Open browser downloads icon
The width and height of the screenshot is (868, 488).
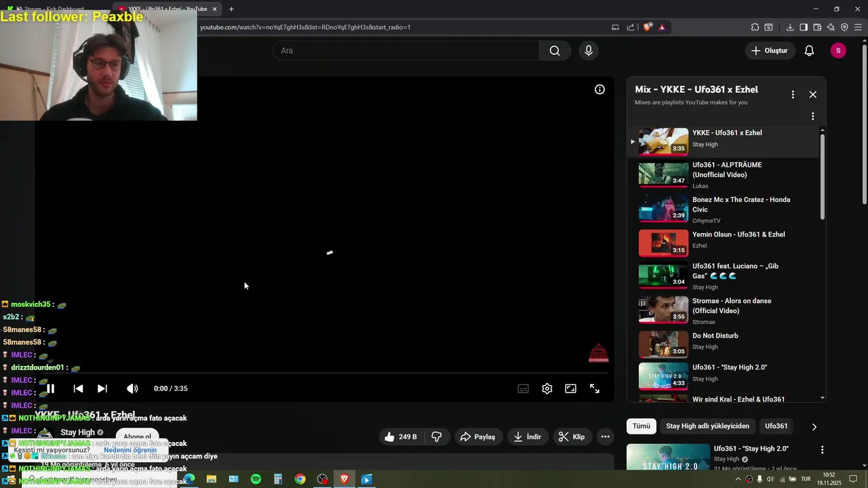(790, 27)
